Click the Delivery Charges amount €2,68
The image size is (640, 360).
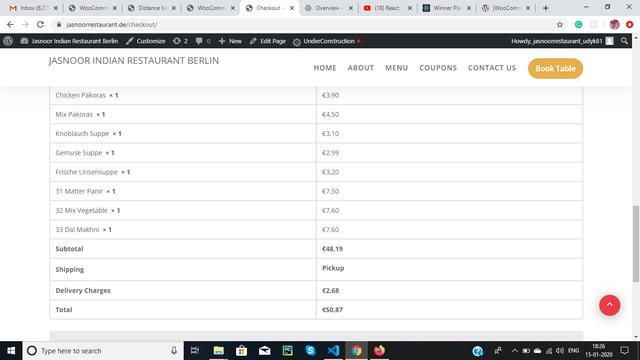click(x=330, y=290)
